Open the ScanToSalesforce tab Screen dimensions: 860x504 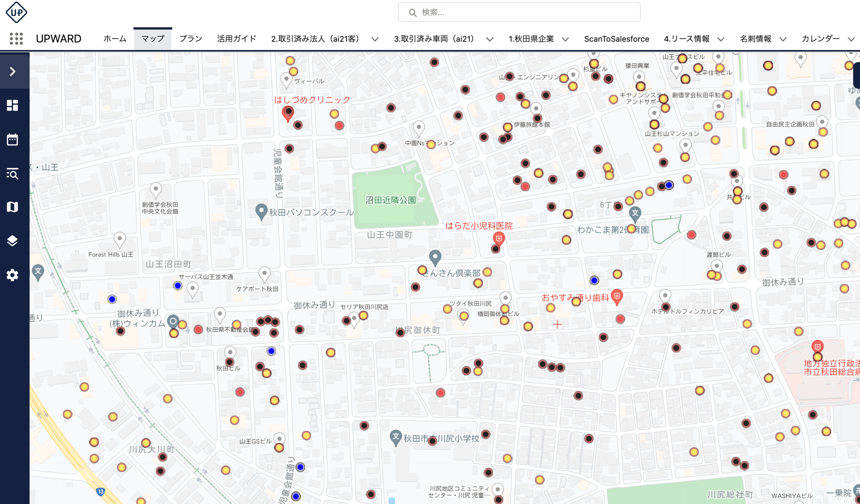[616, 39]
